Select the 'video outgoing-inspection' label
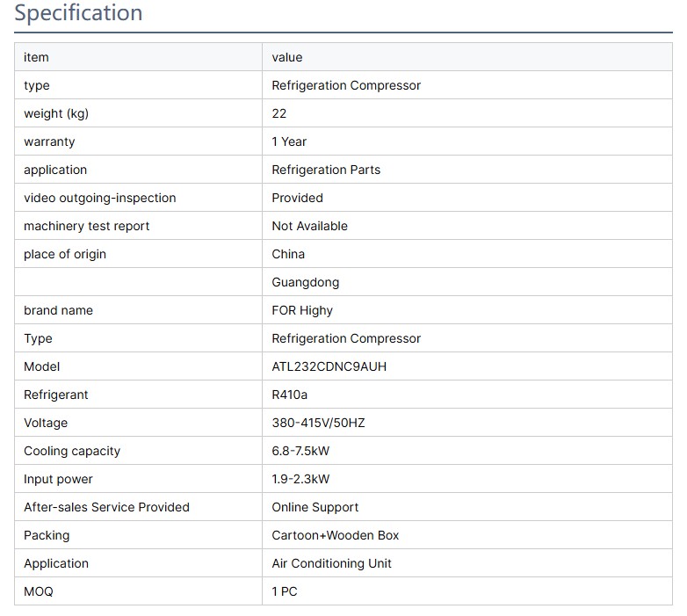687x616 pixels. point(100,198)
